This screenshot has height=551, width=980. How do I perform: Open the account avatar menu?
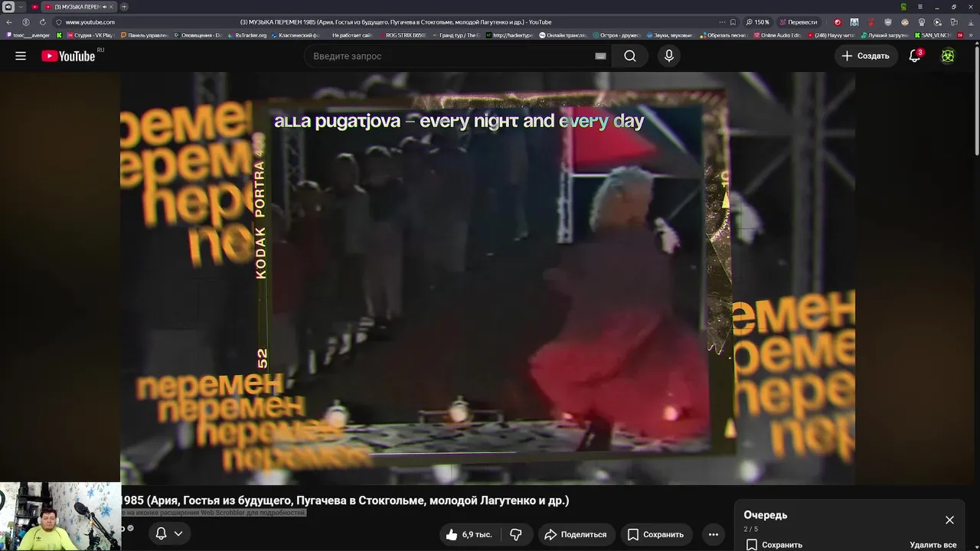click(948, 56)
